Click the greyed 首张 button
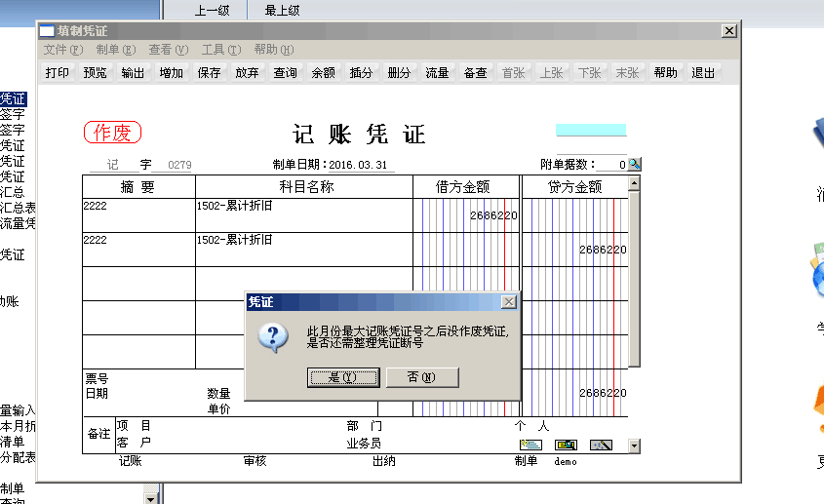 tap(514, 72)
